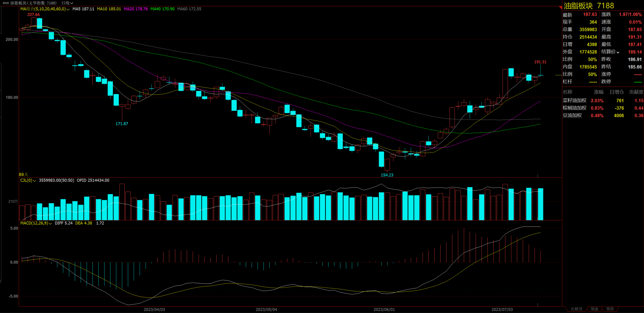
Task: Select the 菜籽油加权 row
Action: [603, 100]
